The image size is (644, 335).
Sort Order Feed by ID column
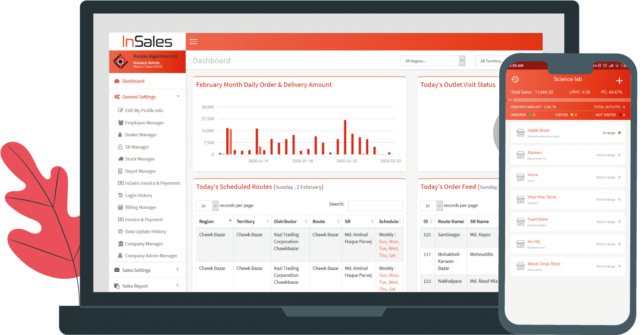(432, 222)
